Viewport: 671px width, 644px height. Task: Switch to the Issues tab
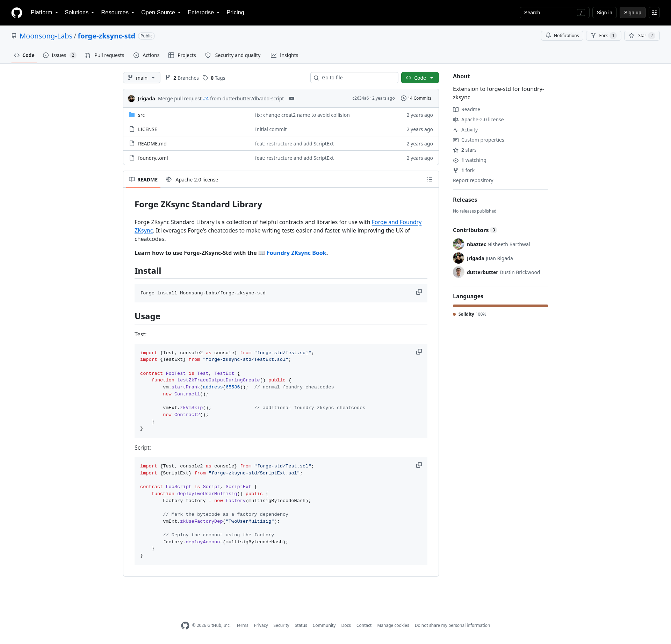tap(59, 55)
